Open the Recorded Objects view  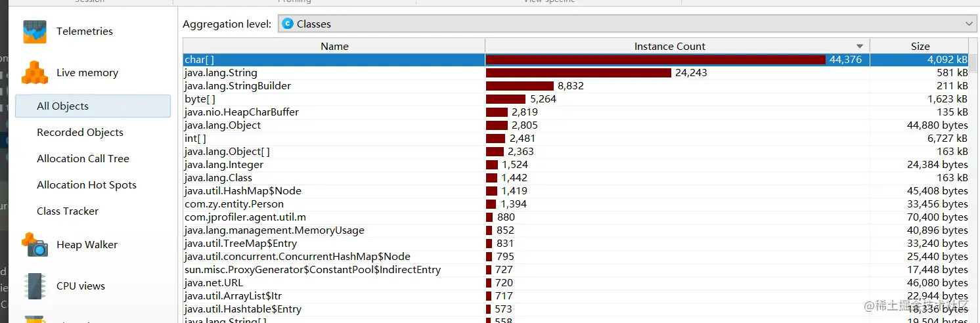click(80, 133)
